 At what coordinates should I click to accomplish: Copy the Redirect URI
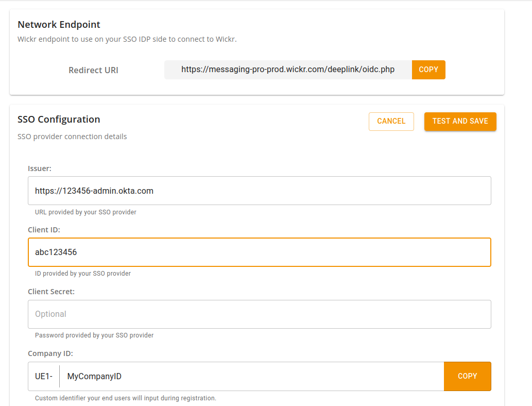pos(428,70)
